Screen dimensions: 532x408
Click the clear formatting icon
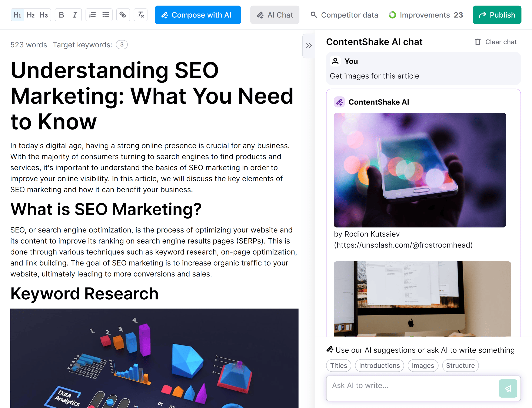tap(141, 15)
